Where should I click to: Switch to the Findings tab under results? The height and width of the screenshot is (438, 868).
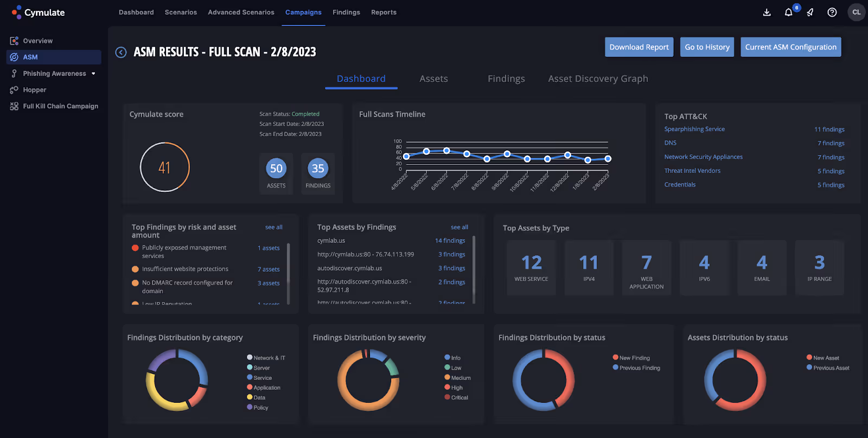[506, 79]
